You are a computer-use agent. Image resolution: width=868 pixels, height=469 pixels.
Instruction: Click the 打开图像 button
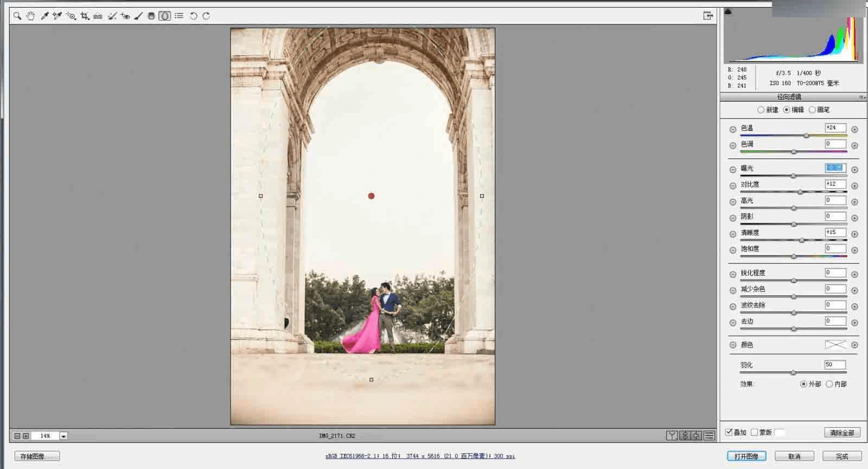point(746,457)
